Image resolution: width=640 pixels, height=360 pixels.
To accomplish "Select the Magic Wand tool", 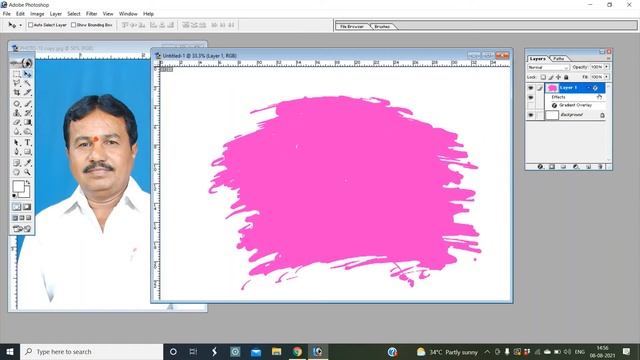I will (x=27, y=83).
